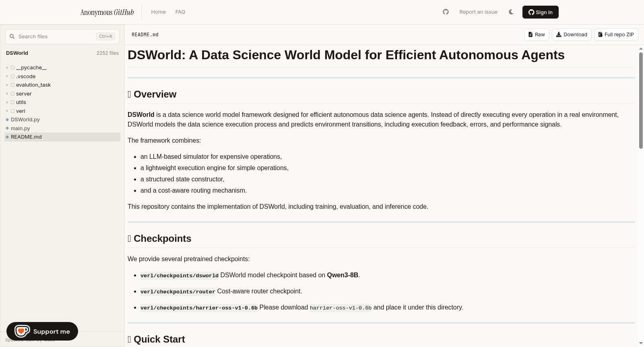Click the verl/checkpoints/dsworld code path
Viewport: 644px width, 347px height.
click(180, 276)
